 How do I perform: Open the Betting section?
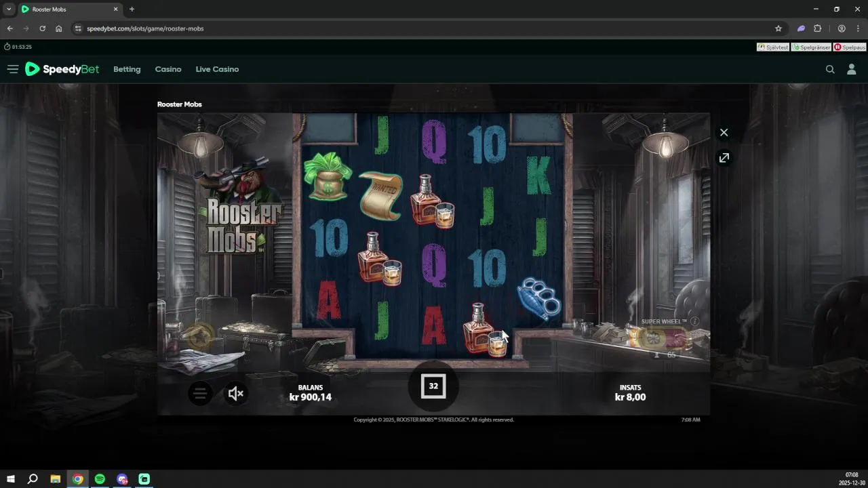pos(127,69)
